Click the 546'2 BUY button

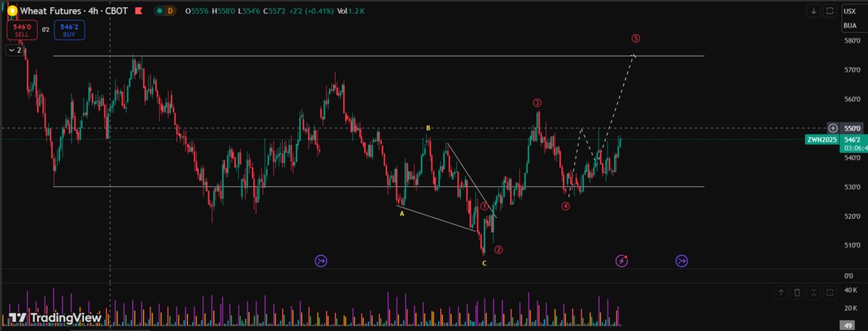[69, 30]
